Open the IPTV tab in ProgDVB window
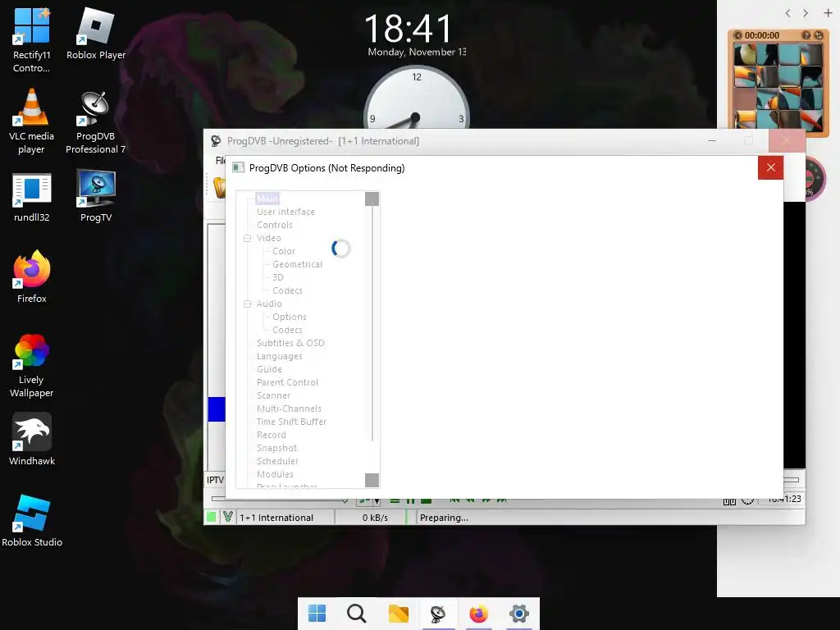Image resolution: width=840 pixels, height=630 pixels. (216, 479)
